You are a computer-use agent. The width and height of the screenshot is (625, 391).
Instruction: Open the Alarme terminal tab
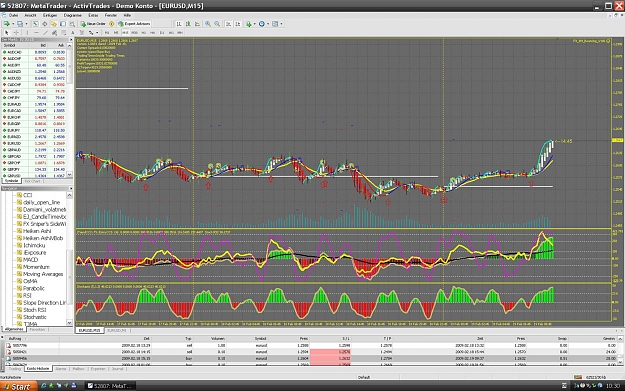pyautogui.click(x=61, y=369)
